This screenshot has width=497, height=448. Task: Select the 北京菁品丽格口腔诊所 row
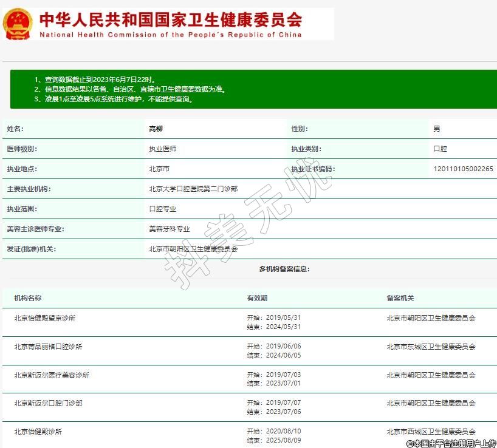coord(49,347)
